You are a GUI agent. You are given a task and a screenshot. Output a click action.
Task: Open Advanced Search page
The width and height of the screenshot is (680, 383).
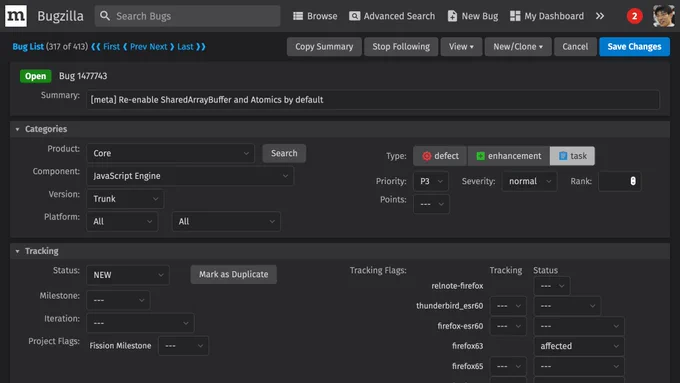(x=392, y=16)
